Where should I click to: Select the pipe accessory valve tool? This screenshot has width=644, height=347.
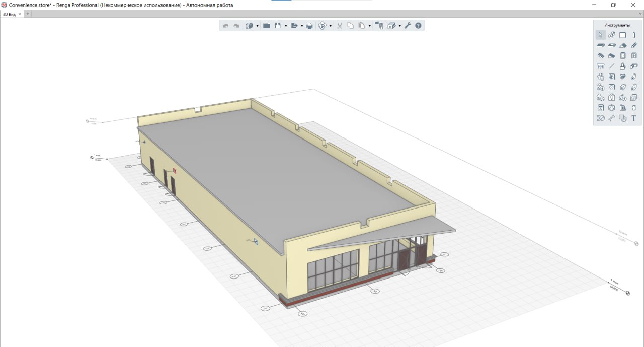623,77
